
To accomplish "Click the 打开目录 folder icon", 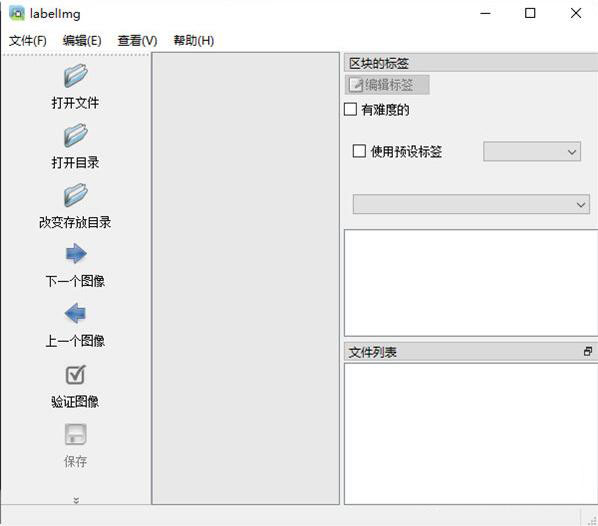I will point(76,135).
